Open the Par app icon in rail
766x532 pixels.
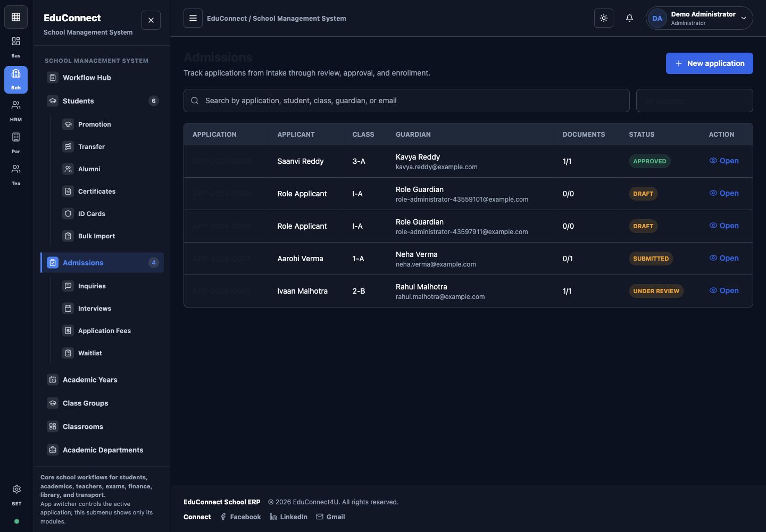(16, 143)
